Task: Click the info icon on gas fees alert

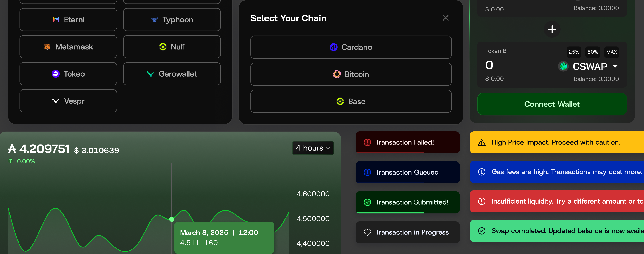Action: (481, 172)
